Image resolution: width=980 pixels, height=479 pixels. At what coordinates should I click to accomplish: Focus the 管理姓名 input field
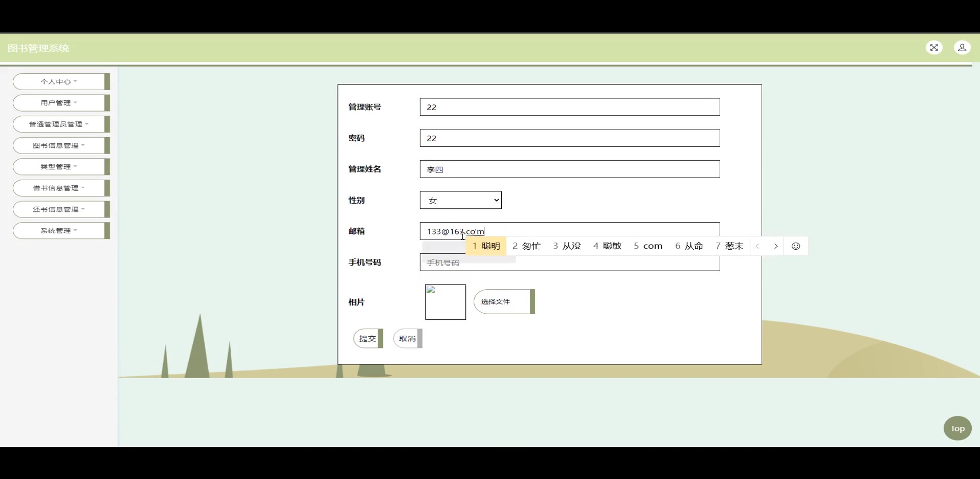(x=570, y=169)
